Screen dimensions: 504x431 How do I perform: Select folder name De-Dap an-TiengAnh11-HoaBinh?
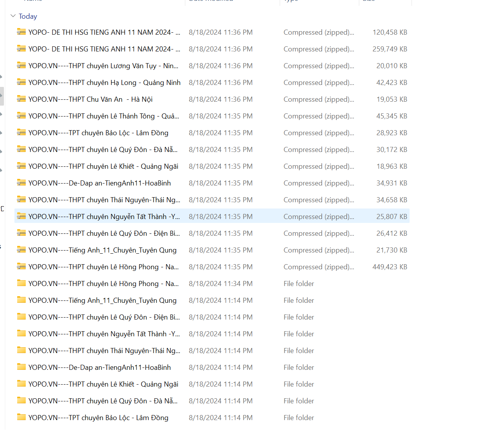[99, 367]
